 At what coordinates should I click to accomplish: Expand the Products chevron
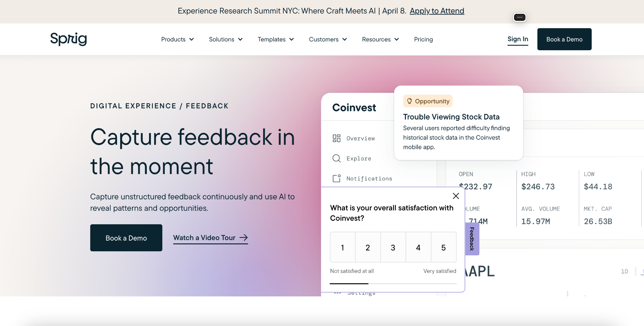click(x=192, y=39)
